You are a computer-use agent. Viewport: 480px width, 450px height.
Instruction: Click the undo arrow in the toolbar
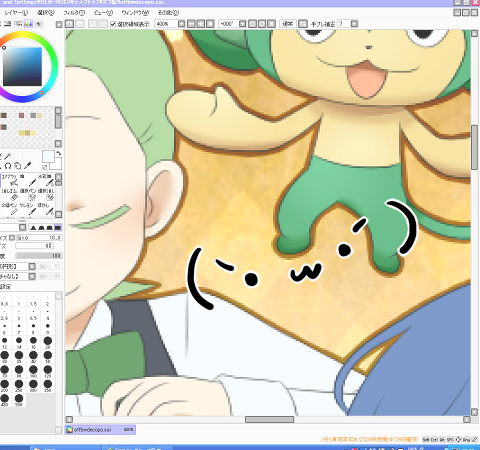click(x=69, y=24)
